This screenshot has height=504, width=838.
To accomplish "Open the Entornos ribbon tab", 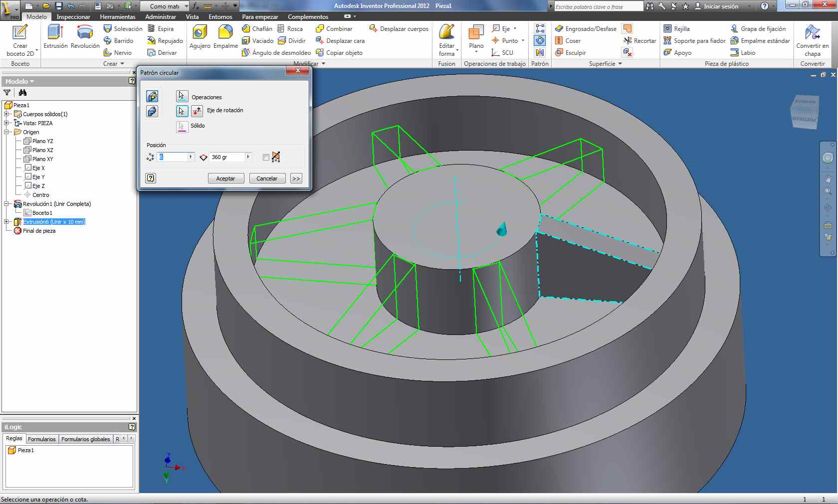I will (220, 17).
